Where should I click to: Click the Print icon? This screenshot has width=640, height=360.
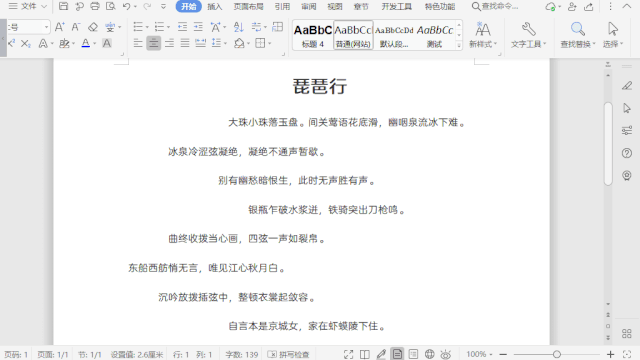95,6
